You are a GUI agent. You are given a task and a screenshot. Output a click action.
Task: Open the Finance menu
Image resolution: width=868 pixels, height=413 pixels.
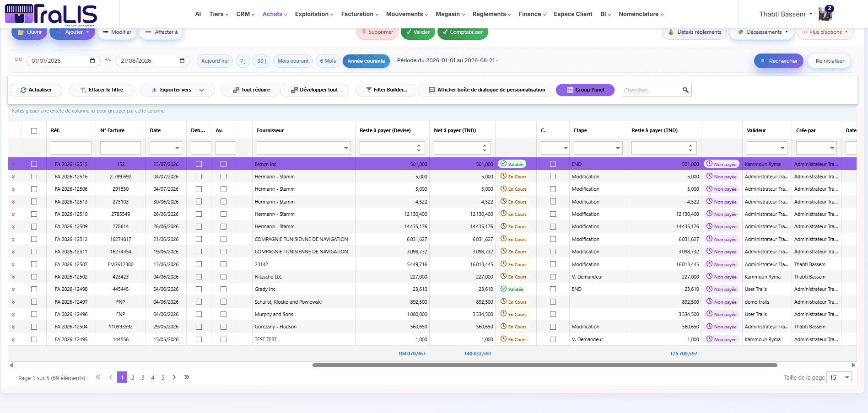tap(532, 14)
